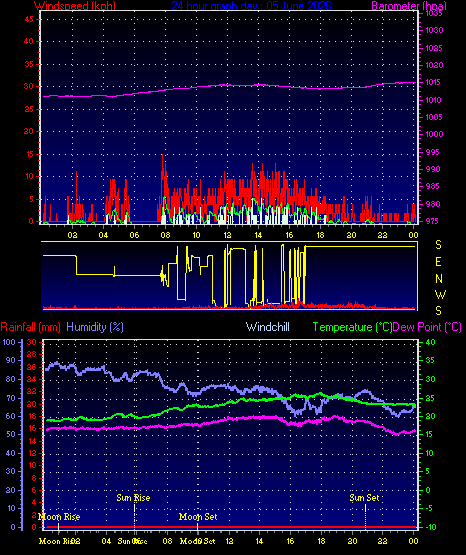Image resolution: width=466 pixels, height=555 pixels.
Task: Click the Rainfall (mm) legend label
Action: 30,327
